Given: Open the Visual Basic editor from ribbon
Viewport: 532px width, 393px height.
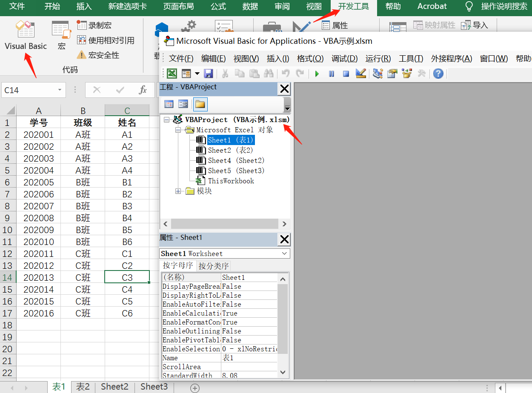Looking at the screenshot, I should 26,36.
